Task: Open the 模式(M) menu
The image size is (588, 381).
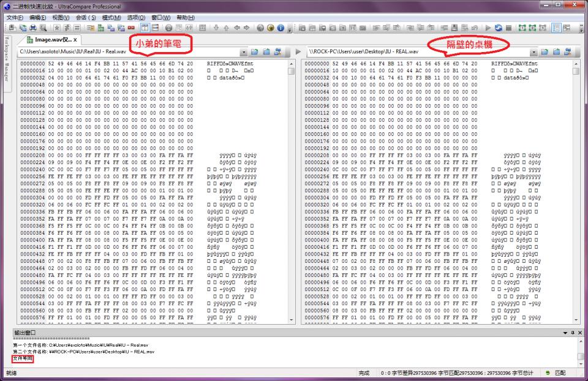Action: coord(111,18)
